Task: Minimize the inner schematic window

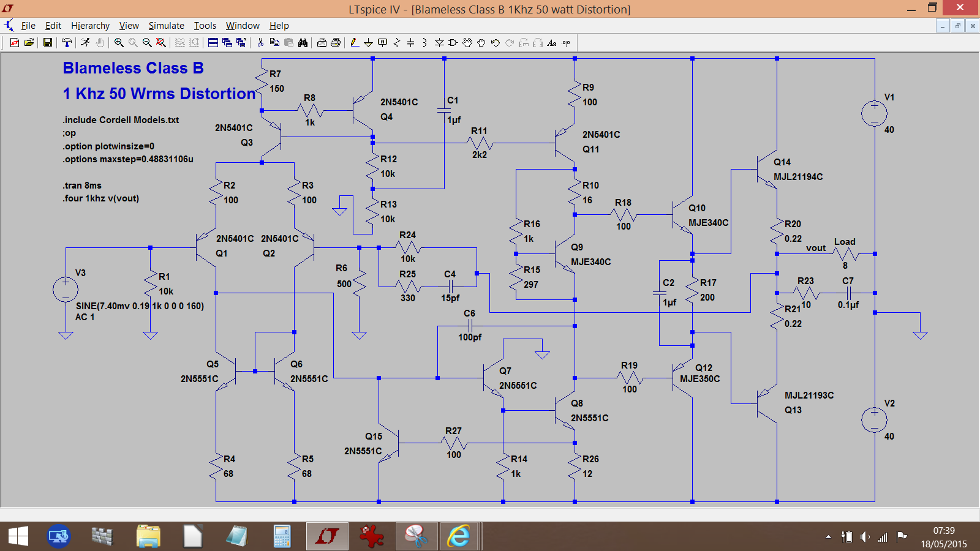Action: (x=943, y=26)
